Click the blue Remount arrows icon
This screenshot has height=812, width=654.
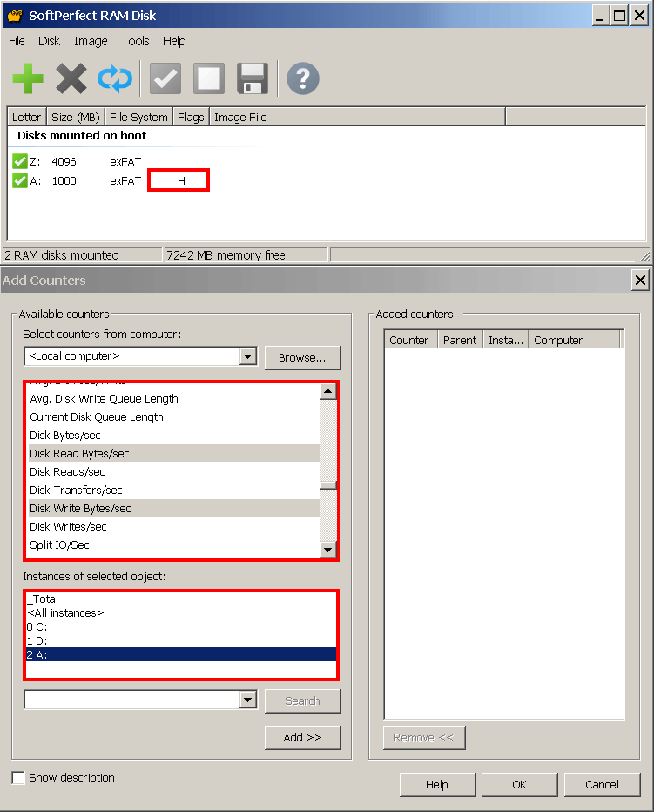115,78
